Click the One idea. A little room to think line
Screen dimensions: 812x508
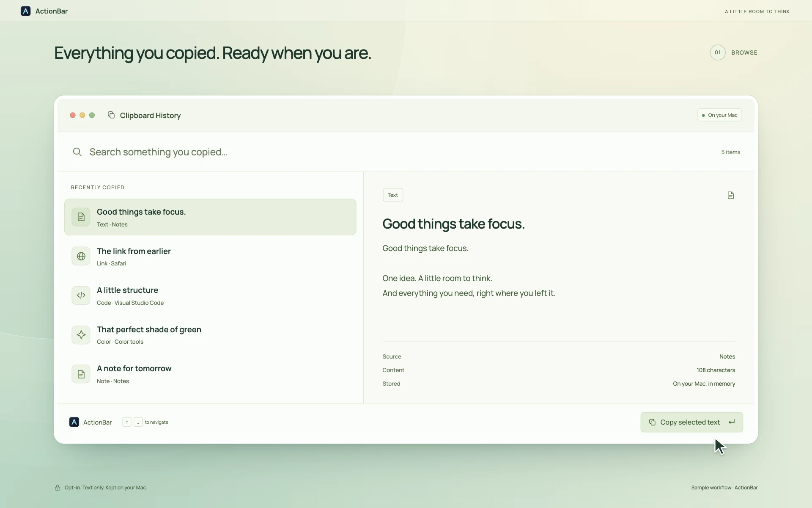click(x=437, y=278)
